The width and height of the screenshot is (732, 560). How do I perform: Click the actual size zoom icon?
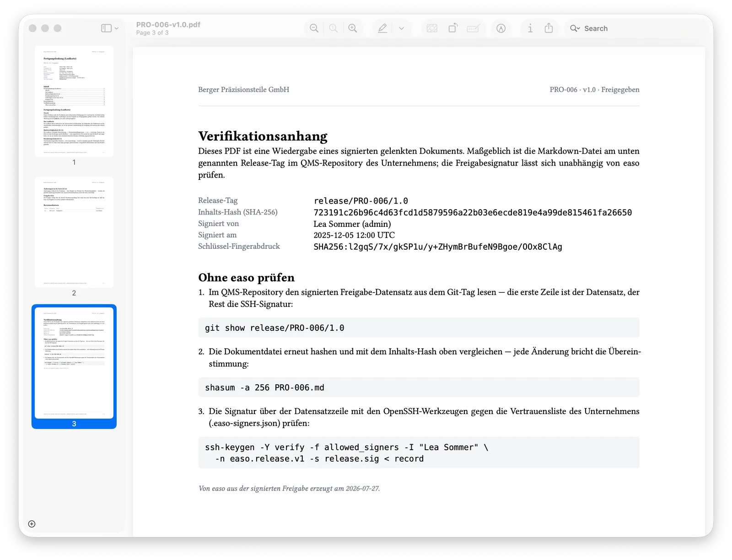334,28
